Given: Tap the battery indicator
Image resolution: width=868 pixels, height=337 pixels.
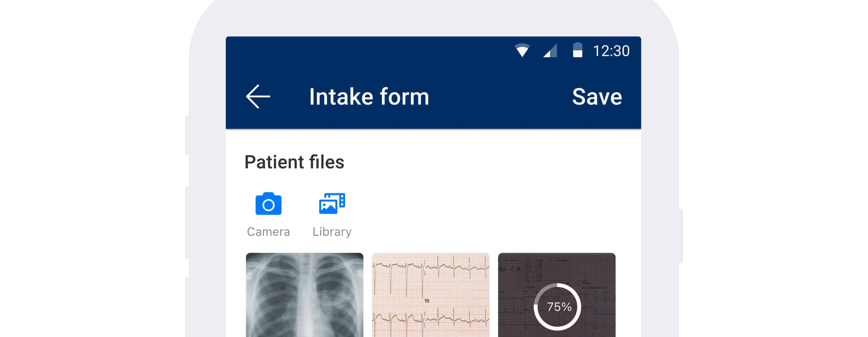Looking at the screenshot, I should 579,50.
